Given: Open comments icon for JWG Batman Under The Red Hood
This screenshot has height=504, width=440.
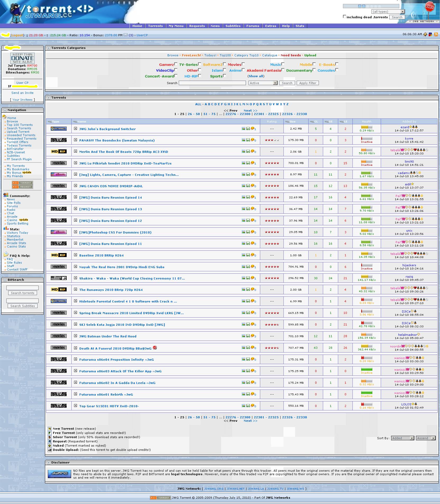Looking at the screenshot, I should point(252,336).
